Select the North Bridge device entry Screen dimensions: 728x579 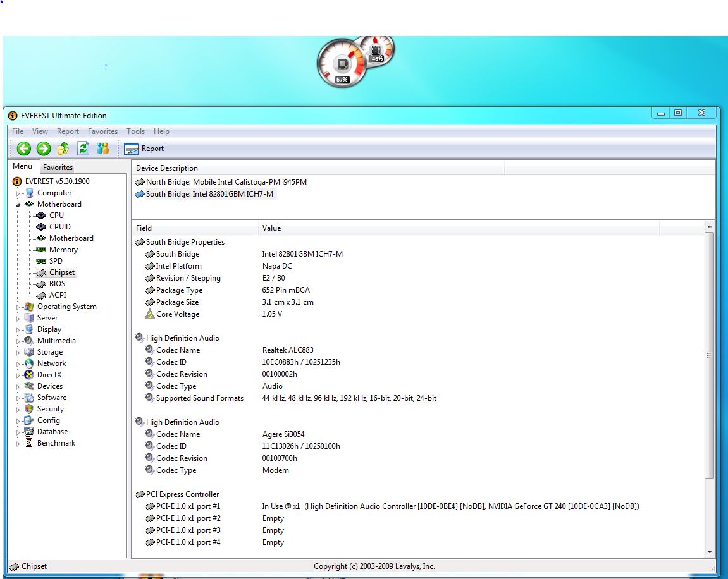pyautogui.click(x=221, y=182)
